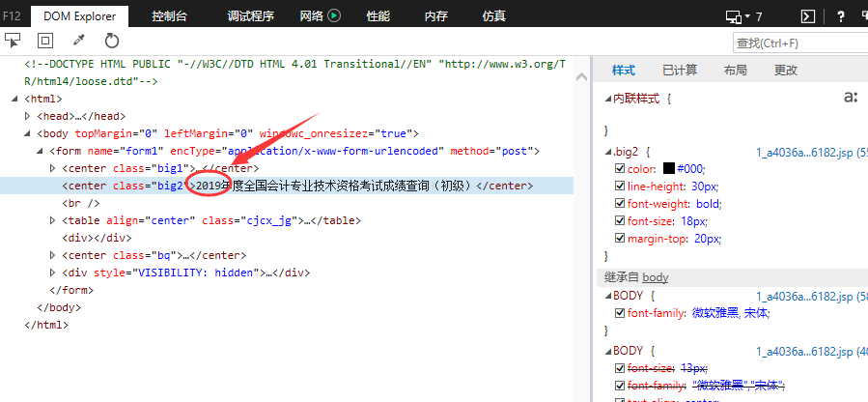Screen dimensions: 868x402
Task: Click body link in 继承自 header
Action: (656, 278)
